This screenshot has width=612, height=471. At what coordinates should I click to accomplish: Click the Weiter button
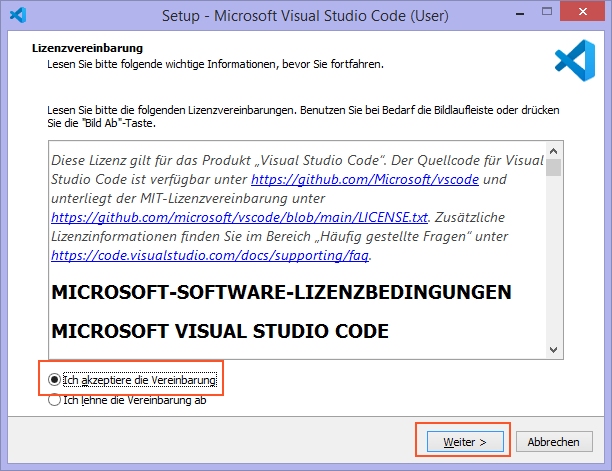pyautogui.click(x=465, y=442)
